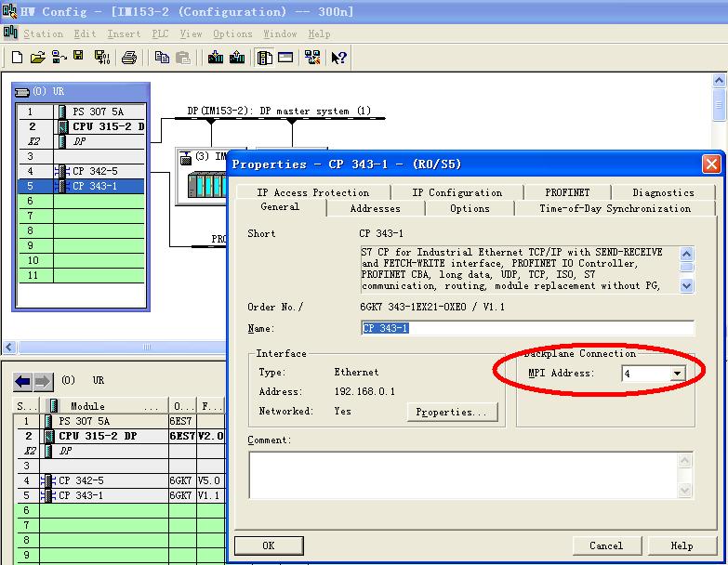Click the Print toolbar icon

pyautogui.click(x=130, y=58)
